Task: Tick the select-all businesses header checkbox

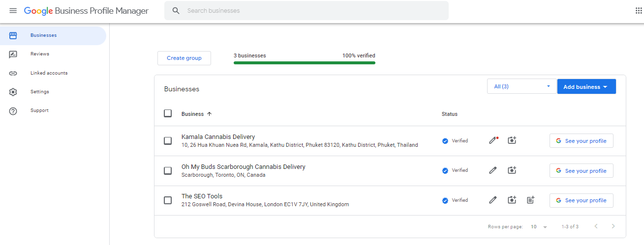Action: (168, 113)
